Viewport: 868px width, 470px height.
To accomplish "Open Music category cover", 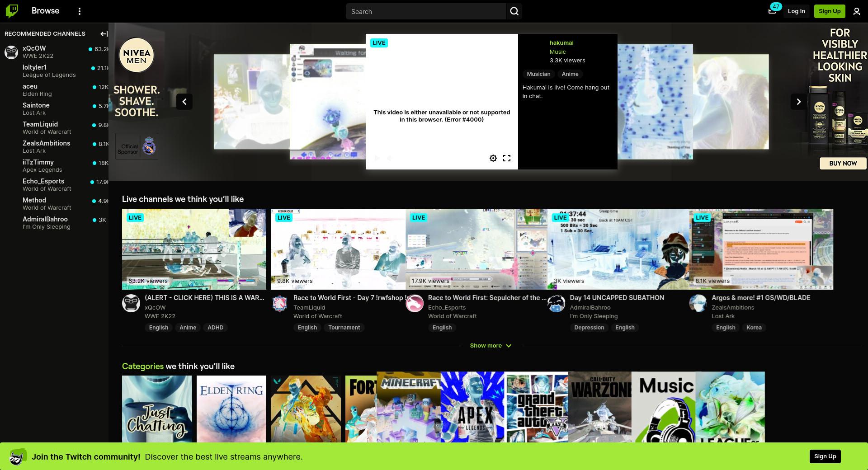I will pyautogui.click(x=663, y=407).
